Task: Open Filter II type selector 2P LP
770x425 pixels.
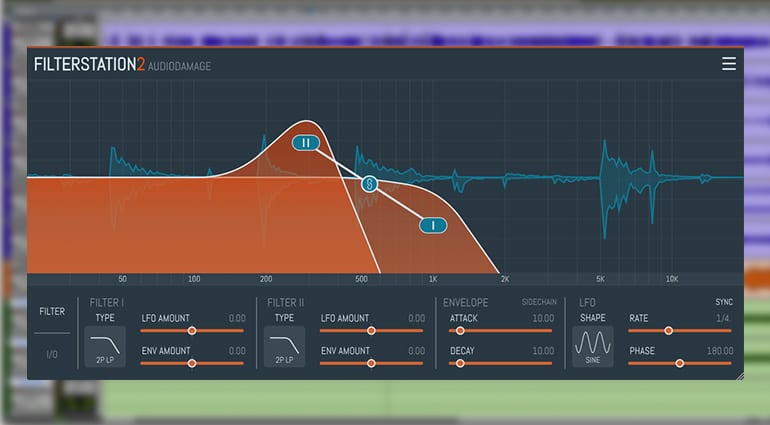Action: [284, 347]
